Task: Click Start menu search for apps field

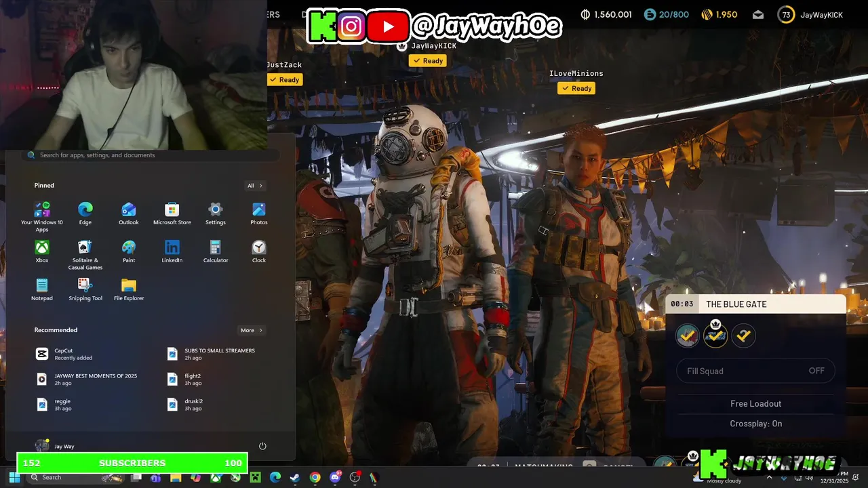Action: point(151,155)
